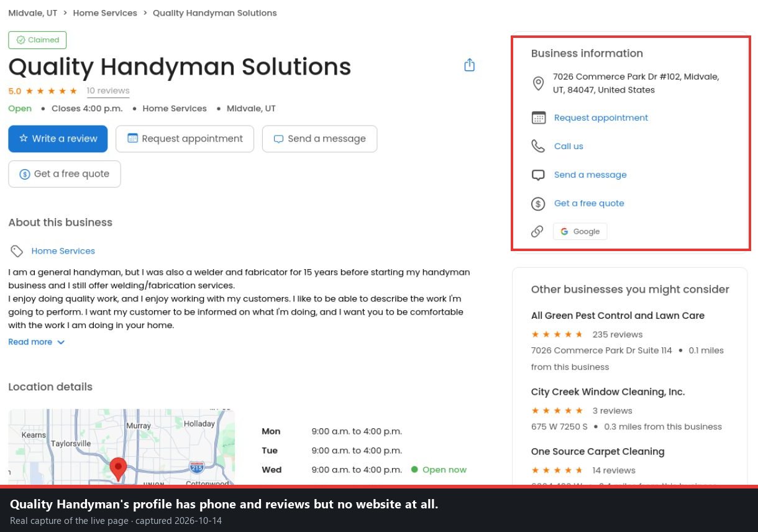The width and height of the screenshot is (758, 532).
Task: Click Other businesses you might consider heading
Action: 630,290
